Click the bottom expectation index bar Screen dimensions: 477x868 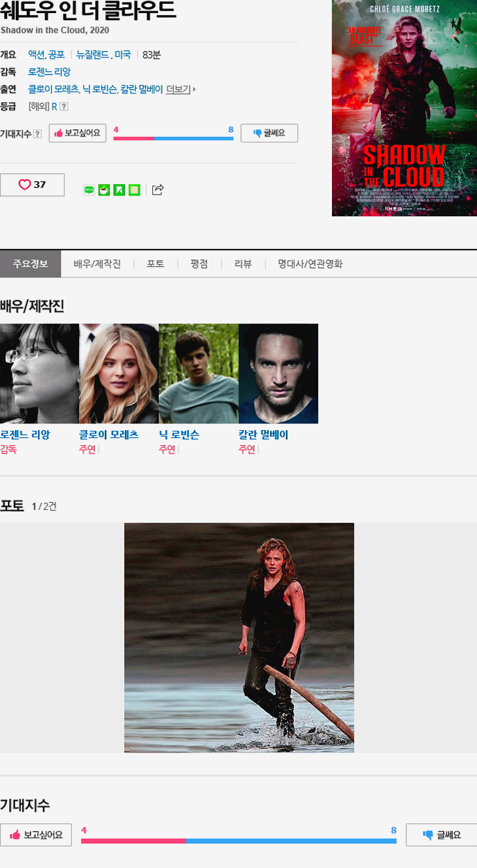[238, 841]
